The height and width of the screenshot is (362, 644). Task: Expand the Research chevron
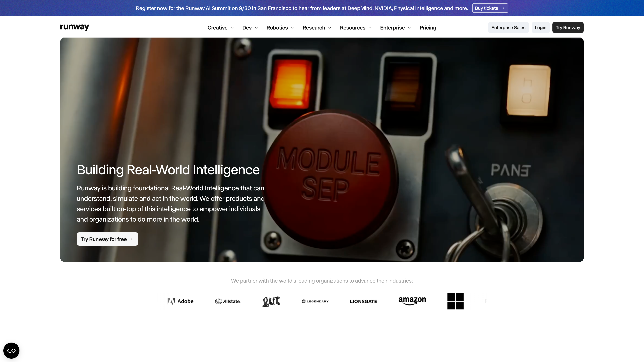[330, 28]
